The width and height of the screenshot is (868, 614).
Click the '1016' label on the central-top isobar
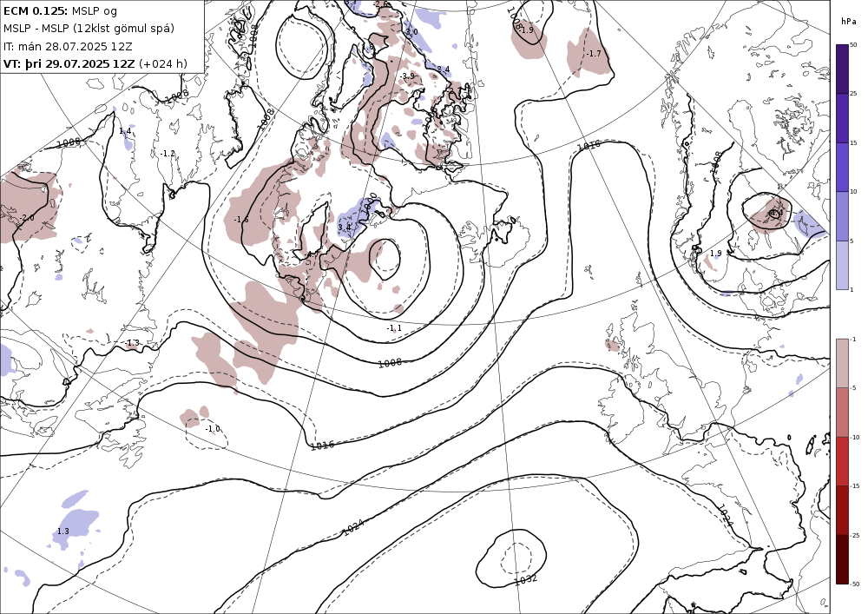(588, 146)
